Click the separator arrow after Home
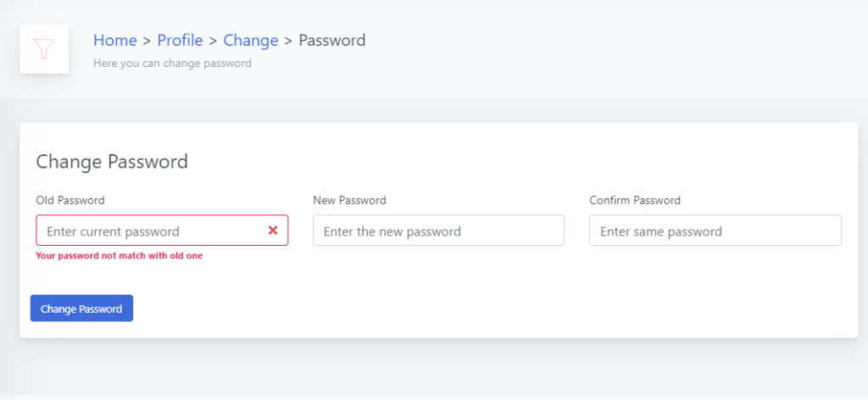Screen dimensions: 868x400 point(147,41)
